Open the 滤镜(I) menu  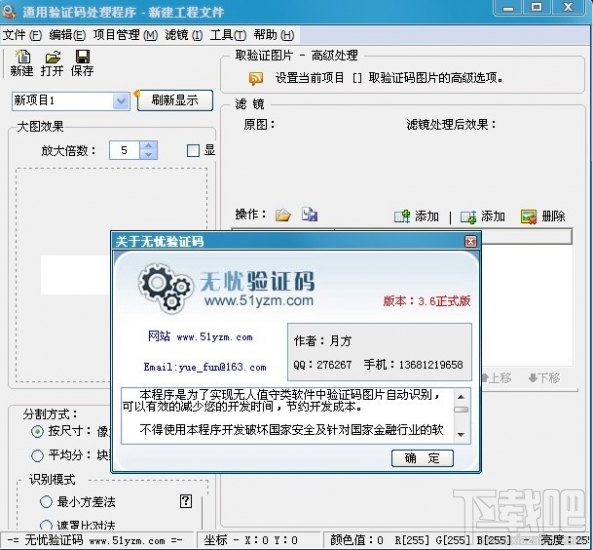coord(184,35)
